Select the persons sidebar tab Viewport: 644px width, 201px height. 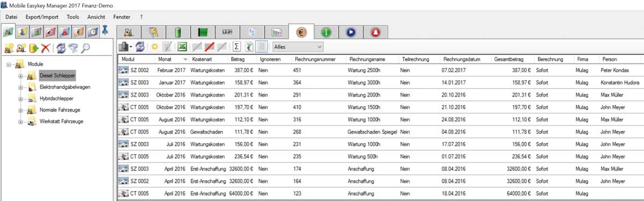[22, 31]
